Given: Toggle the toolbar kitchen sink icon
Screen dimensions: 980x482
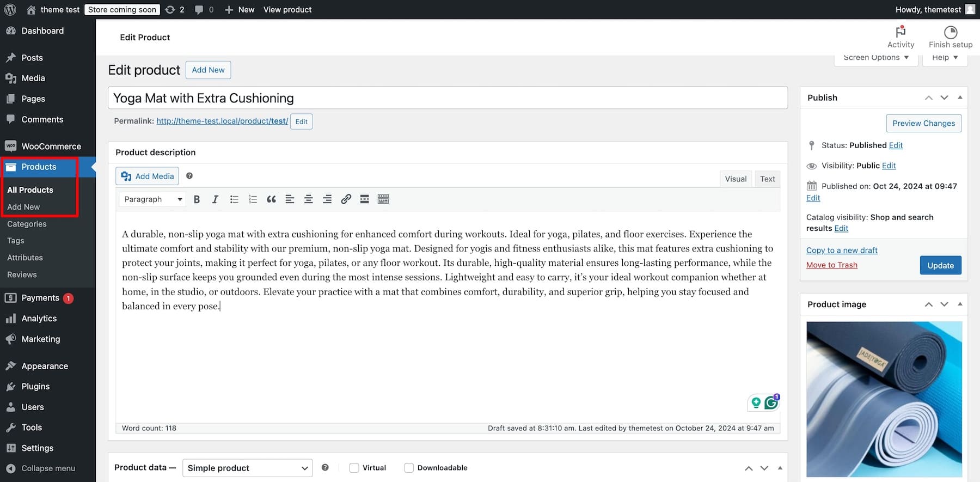Looking at the screenshot, I should (383, 199).
